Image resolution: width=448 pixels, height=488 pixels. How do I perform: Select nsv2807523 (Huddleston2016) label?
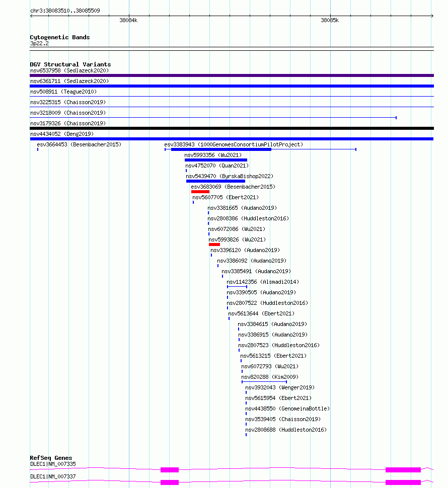279,346
